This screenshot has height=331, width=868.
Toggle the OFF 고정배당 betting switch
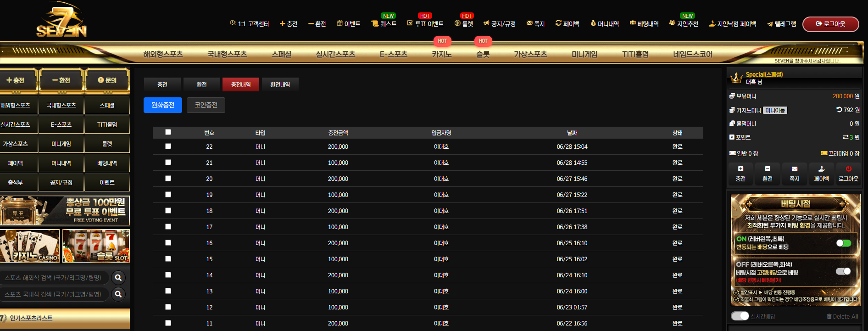(843, 271)
